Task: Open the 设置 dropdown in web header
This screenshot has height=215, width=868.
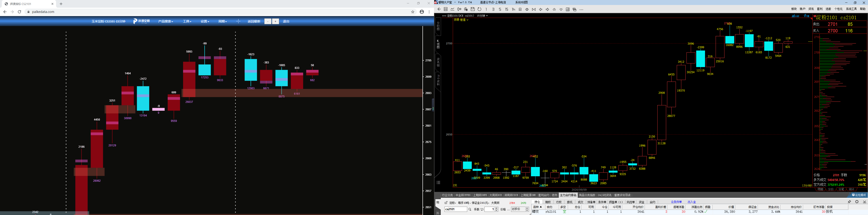Action: [205, 21]
